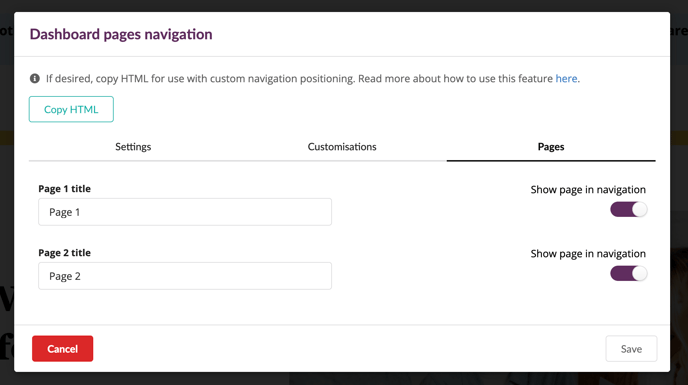Select the Pages tab

551,147
